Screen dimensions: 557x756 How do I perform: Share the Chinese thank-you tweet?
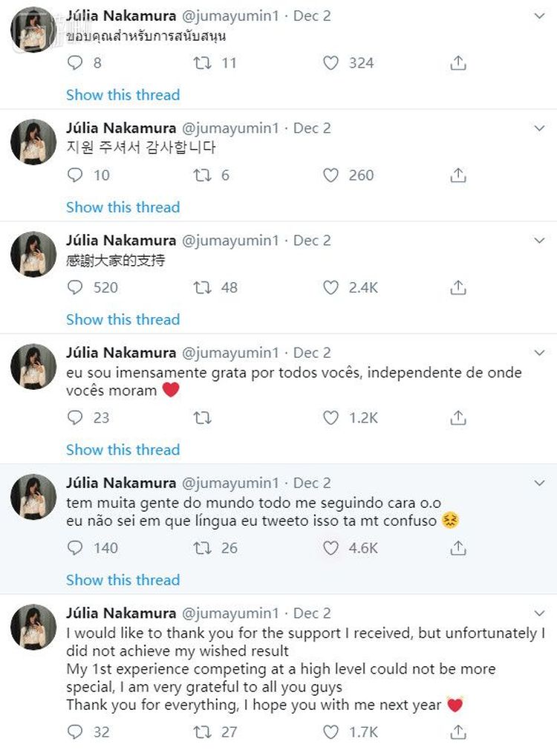(458, 287)
